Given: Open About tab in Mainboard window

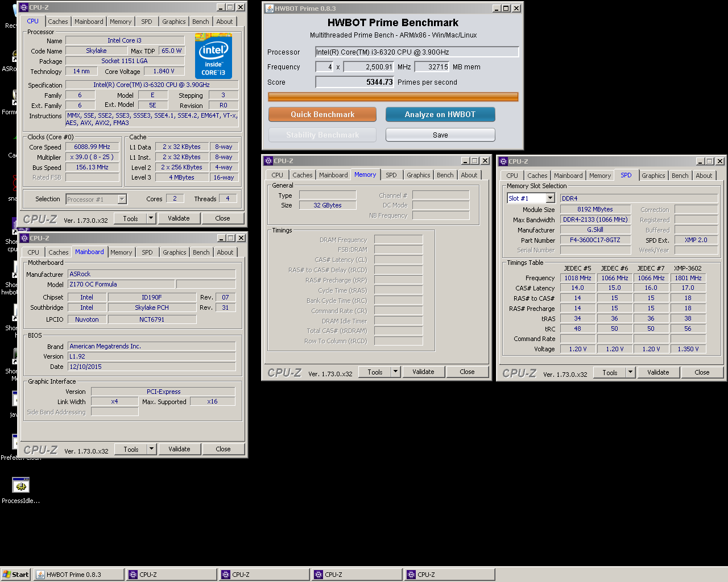Looking at the screenshot, I should point(225,252).
